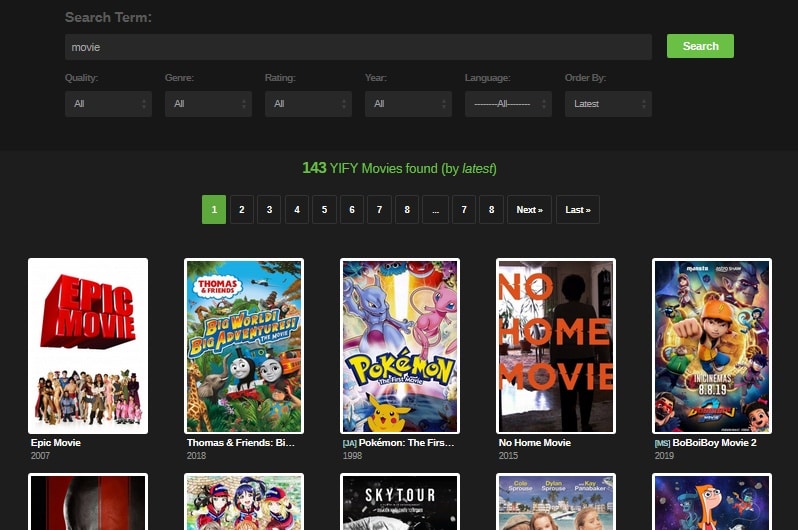Click the Next » pagination button
The width and height of the screenshot is (798, 530).
[x=529, y=209]
